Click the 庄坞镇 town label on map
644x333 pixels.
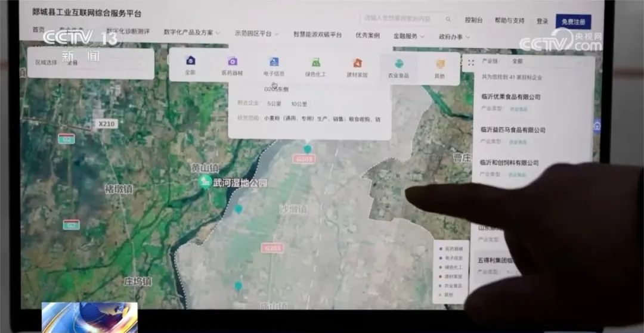138,281
